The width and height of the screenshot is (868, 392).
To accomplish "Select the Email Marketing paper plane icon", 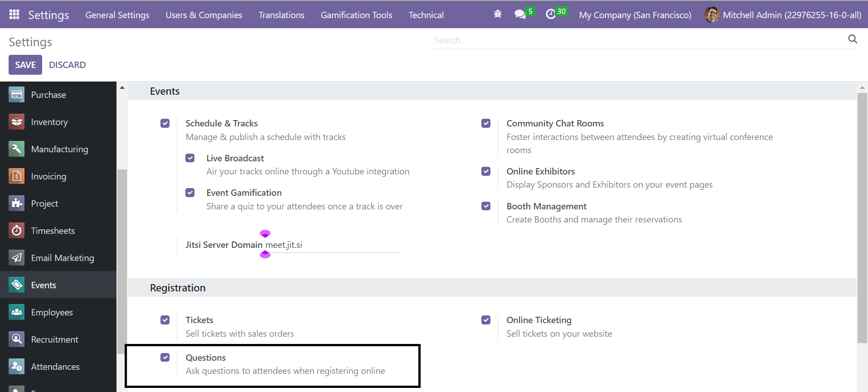I will click(x=17, y=258).
